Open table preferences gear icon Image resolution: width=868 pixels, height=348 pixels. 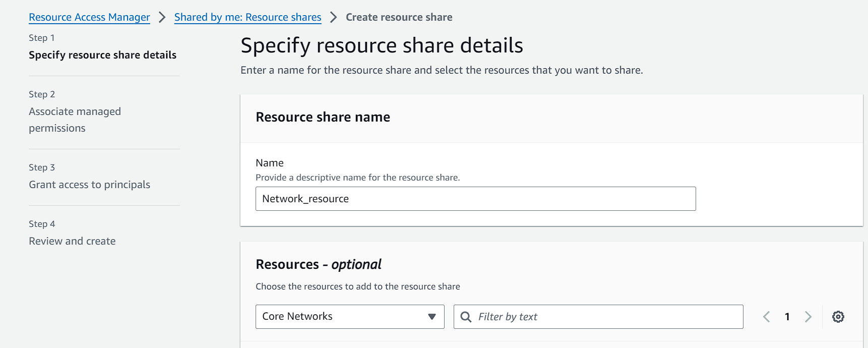pos(838,317)
